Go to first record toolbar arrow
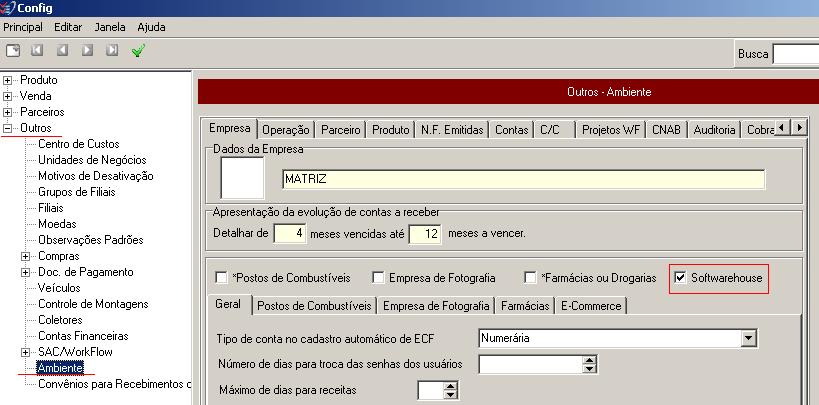The image size is (819, 405). point(37,50)
